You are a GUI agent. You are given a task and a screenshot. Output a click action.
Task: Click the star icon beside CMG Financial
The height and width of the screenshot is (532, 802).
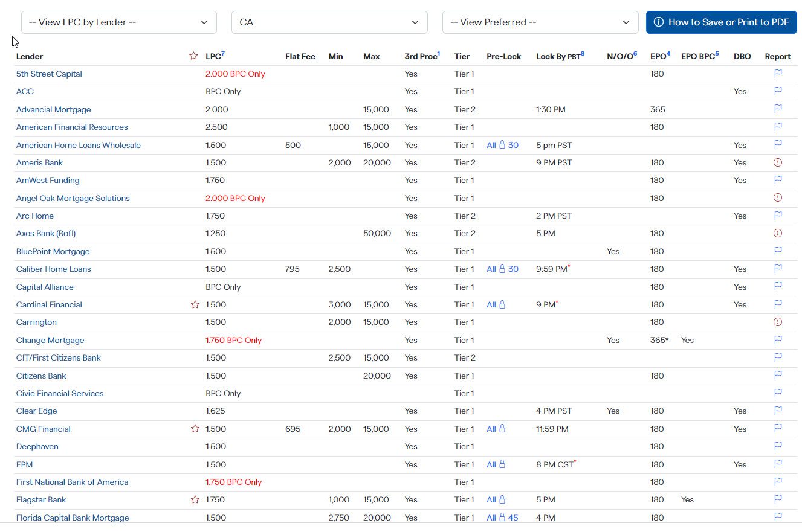[x=195, y=429]
